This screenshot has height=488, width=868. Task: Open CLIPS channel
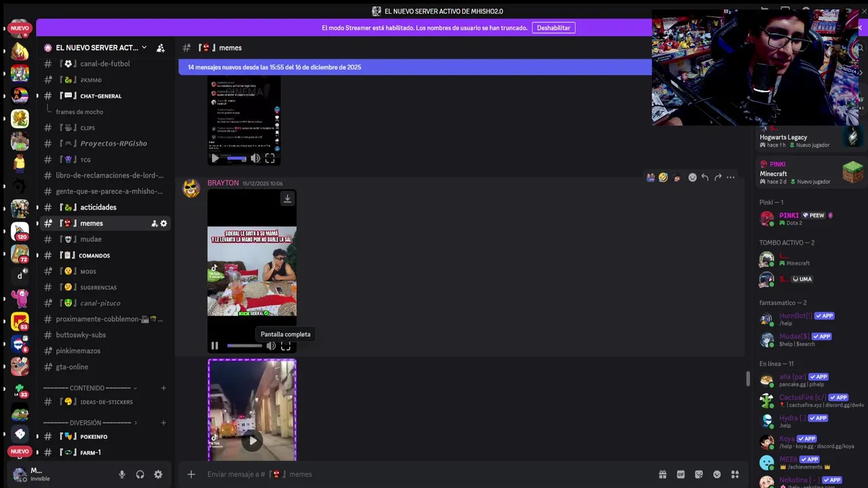click(104, 127)
